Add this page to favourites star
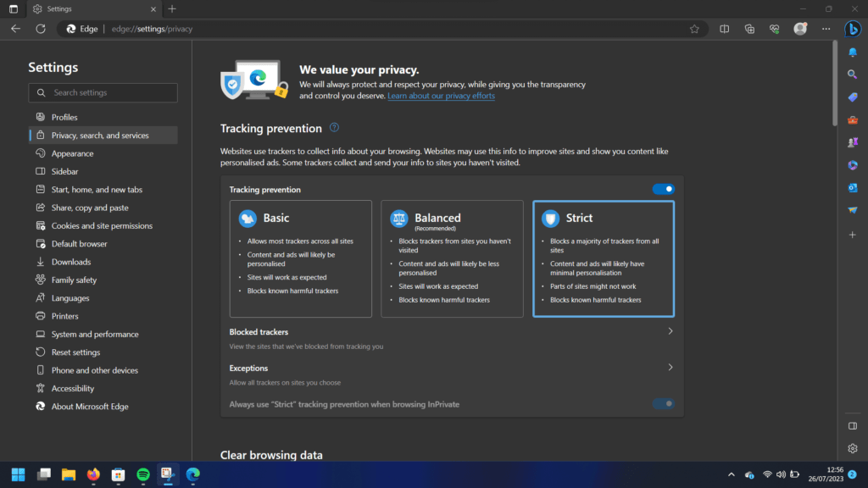868x488 pixels. (694, 29)
